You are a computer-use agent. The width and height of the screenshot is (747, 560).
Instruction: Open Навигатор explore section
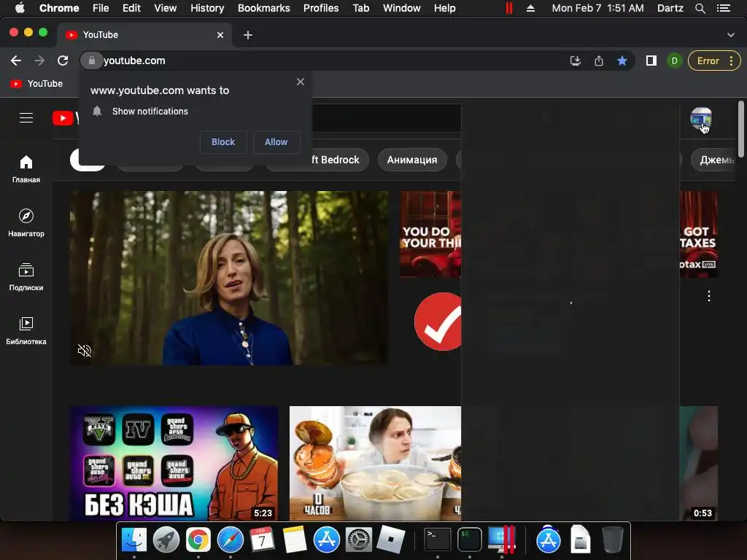pos(26,223)
